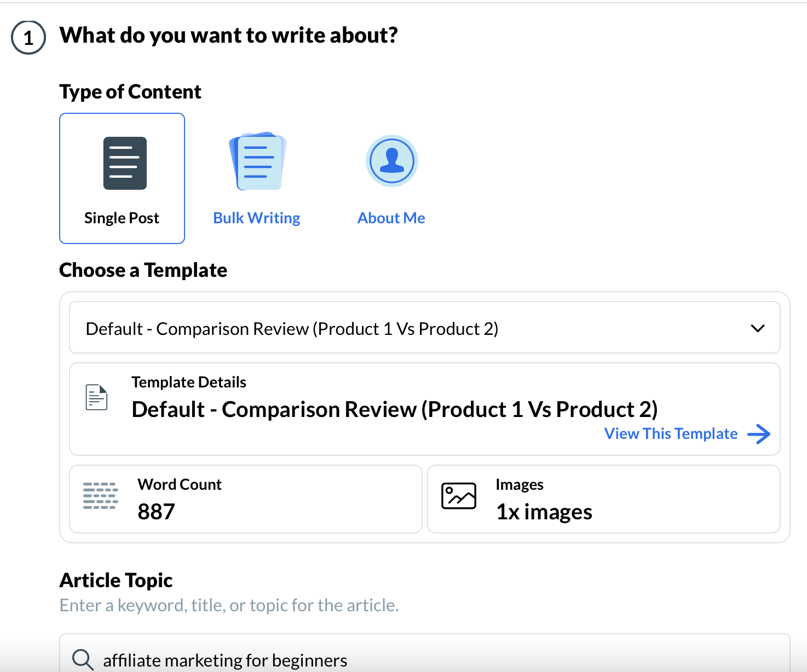Click the 887 word count value

tap(157, 512)
